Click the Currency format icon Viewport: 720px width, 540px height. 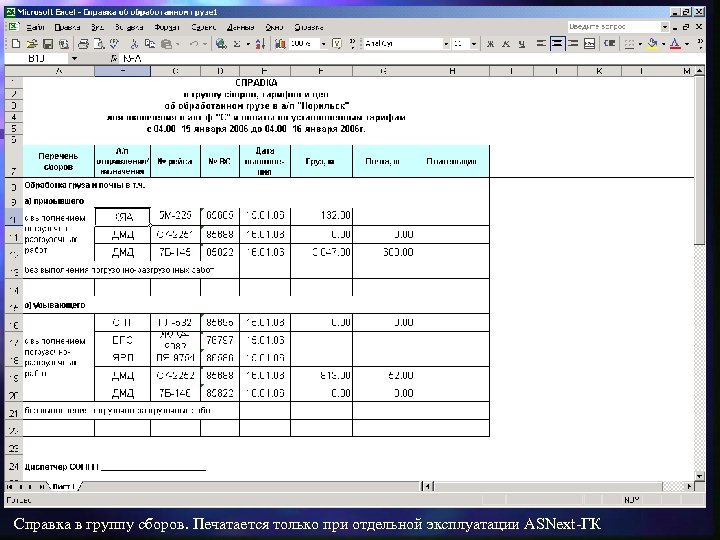(610, 44)
